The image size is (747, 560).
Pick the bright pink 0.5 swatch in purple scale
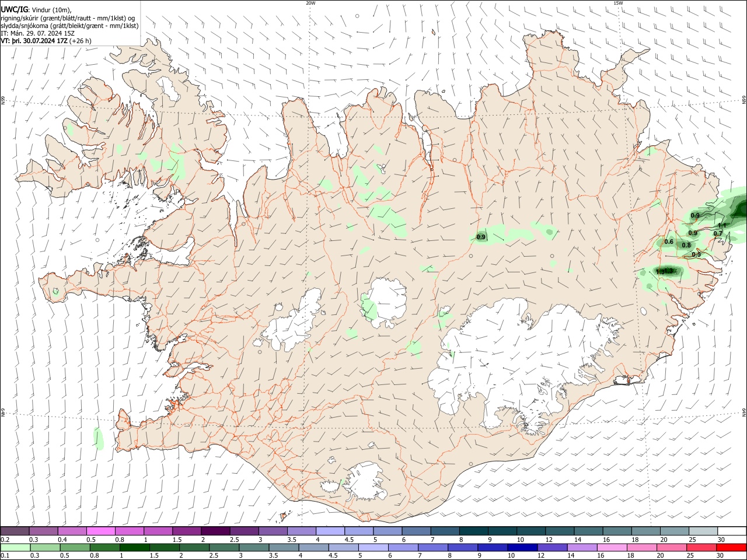tap(100, 531)
